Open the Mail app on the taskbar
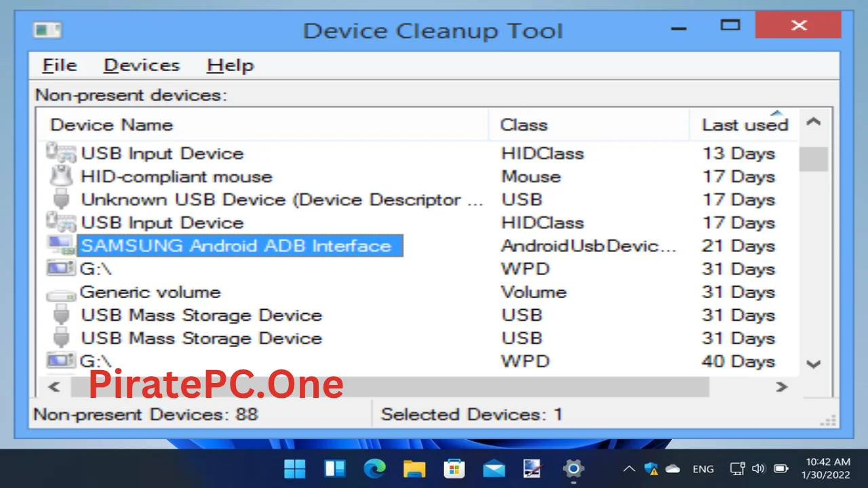The width and height of the screenshot is (868, 488). [494, 468]
